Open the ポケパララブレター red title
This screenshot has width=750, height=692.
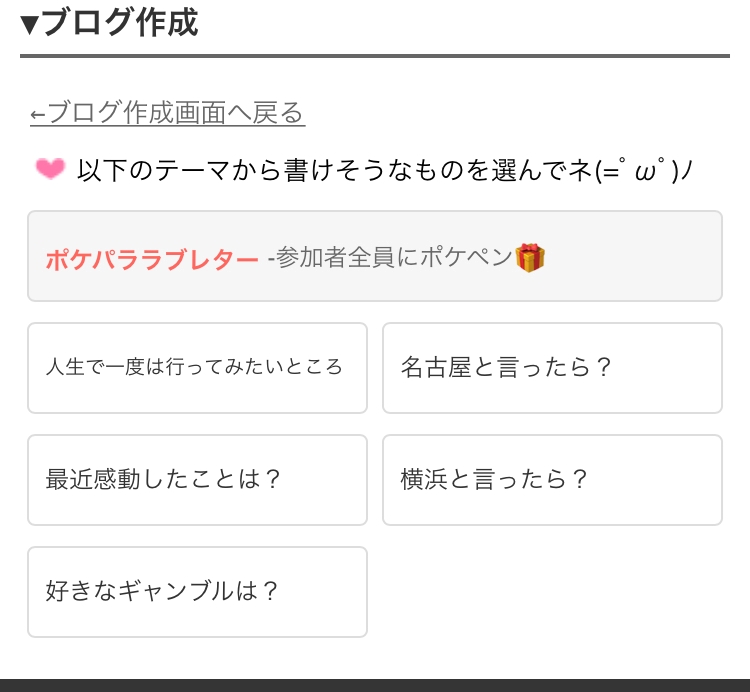(152, 260)
